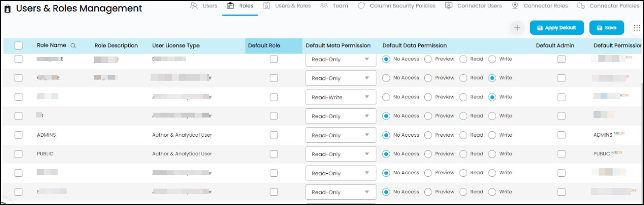The width and height of the screenshot is (644, 205).
Task: Click the Apply Default button
Action: [x=556, y=28]
